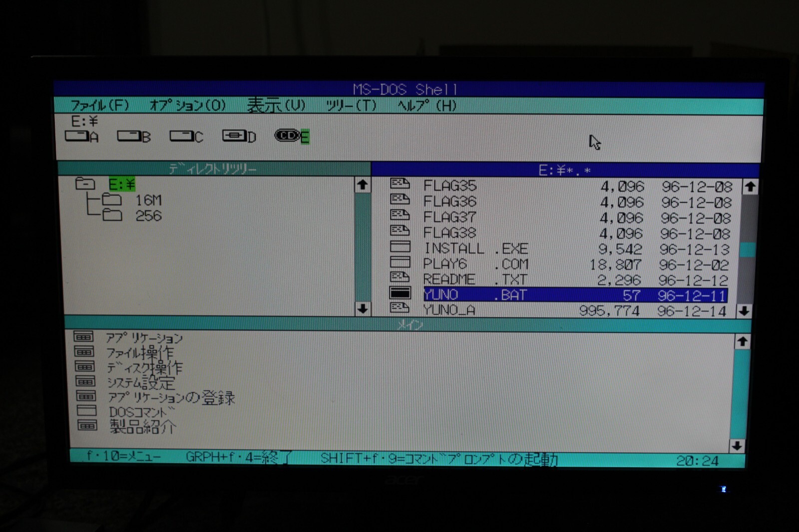Click the FLAG35 file icon

coord(400,184)
